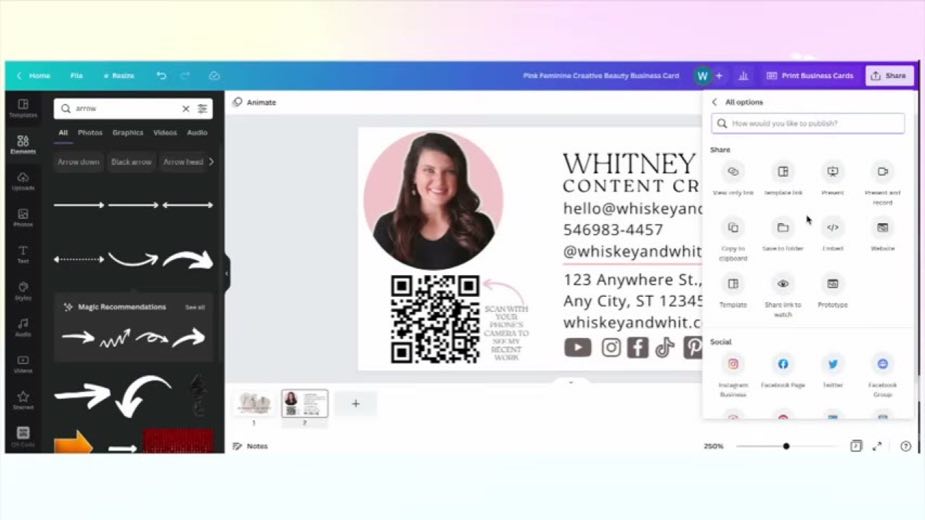Choose the Embed share option
The image size is (925, 520).
pyautogui.click(x=832, y=236)
